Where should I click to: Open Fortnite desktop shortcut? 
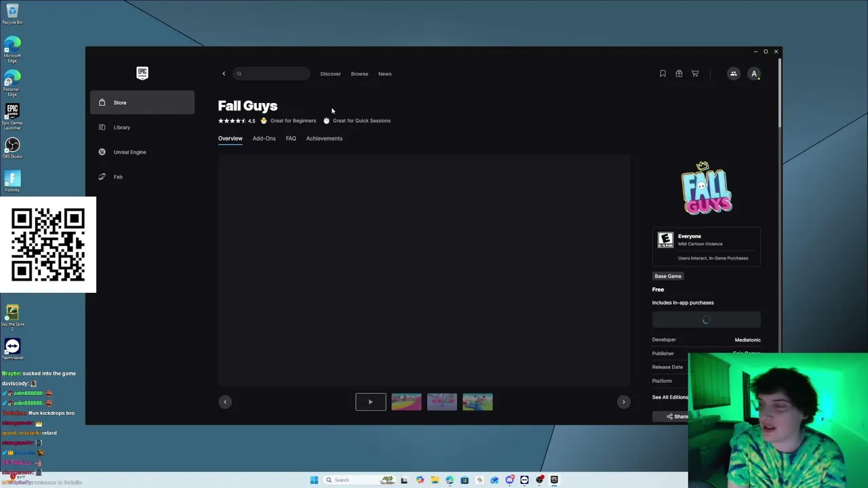[x=12, y=182]
